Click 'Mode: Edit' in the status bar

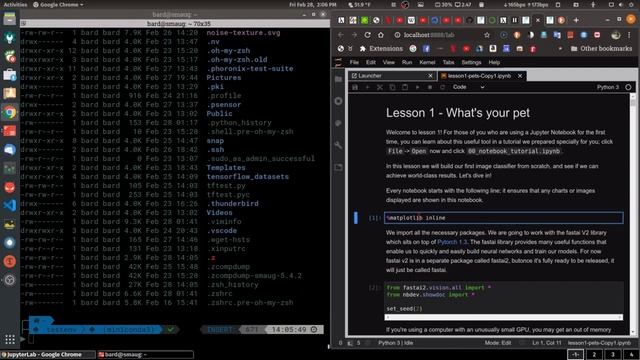click(498, 343)
